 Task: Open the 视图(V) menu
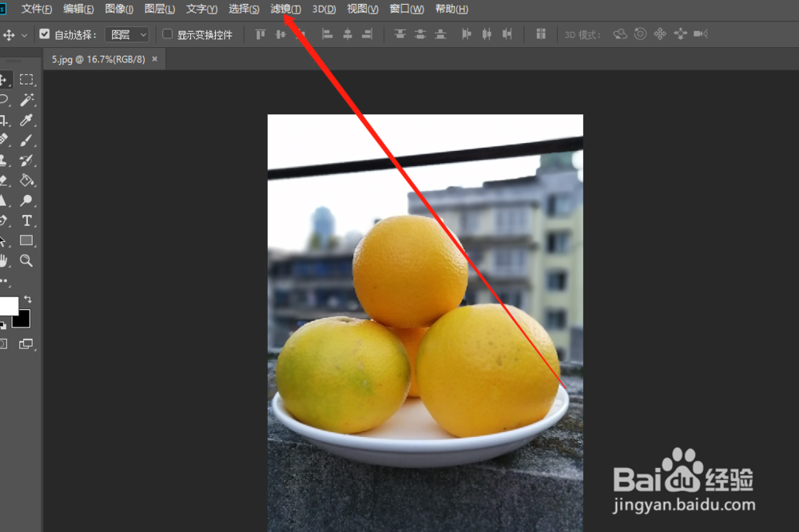click(x=363, y=9)
